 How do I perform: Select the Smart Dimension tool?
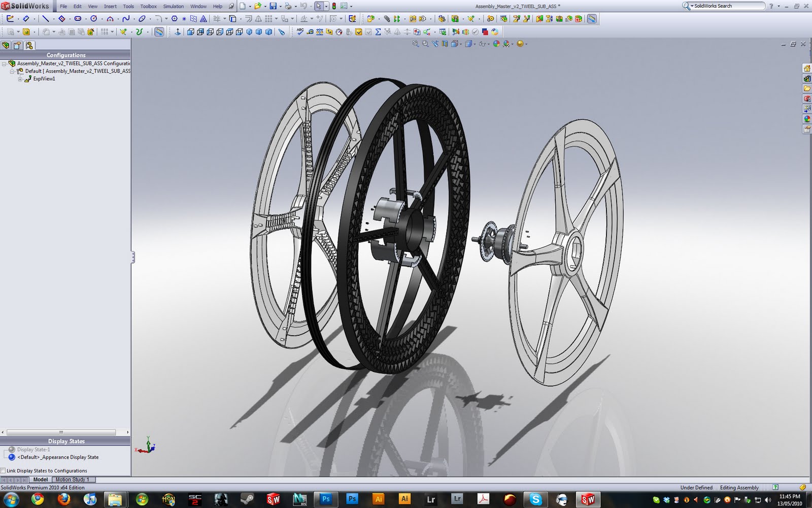(26, 19)
